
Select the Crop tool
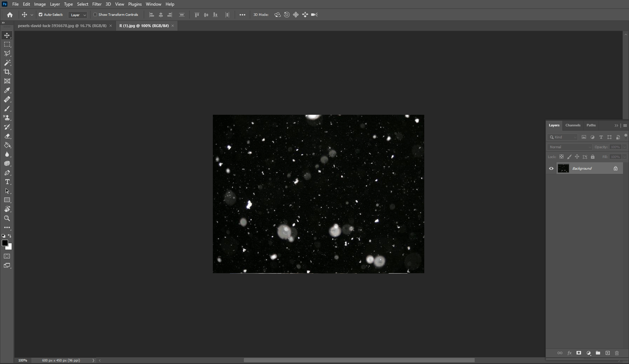[7, 72]
